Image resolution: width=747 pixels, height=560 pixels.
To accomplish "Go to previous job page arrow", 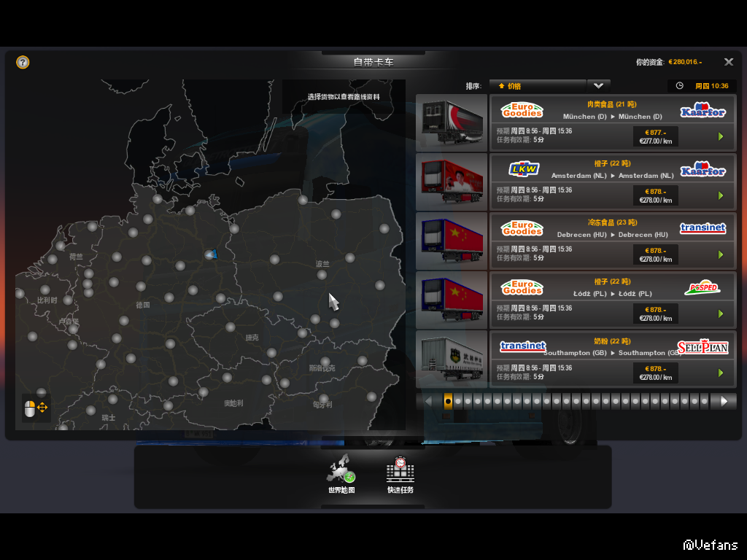I will [x=427, y=402].
